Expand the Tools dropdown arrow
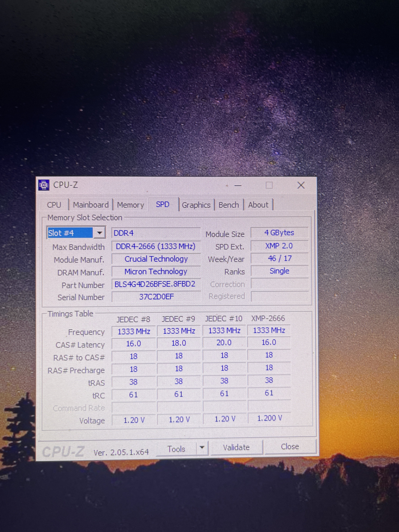 [202, 448]
